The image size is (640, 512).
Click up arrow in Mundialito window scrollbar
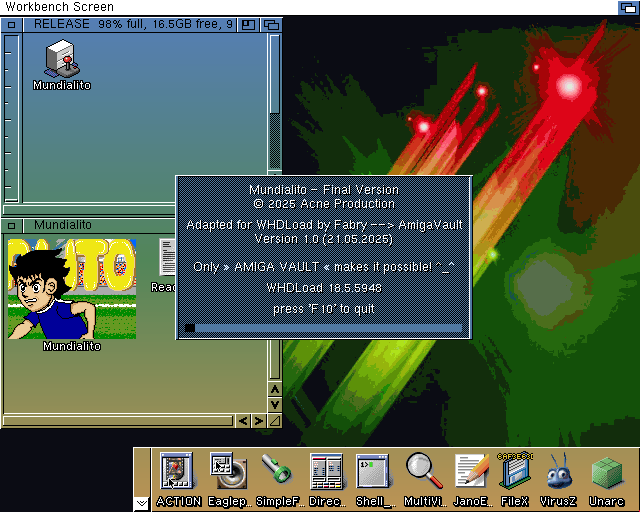[275, 390]
